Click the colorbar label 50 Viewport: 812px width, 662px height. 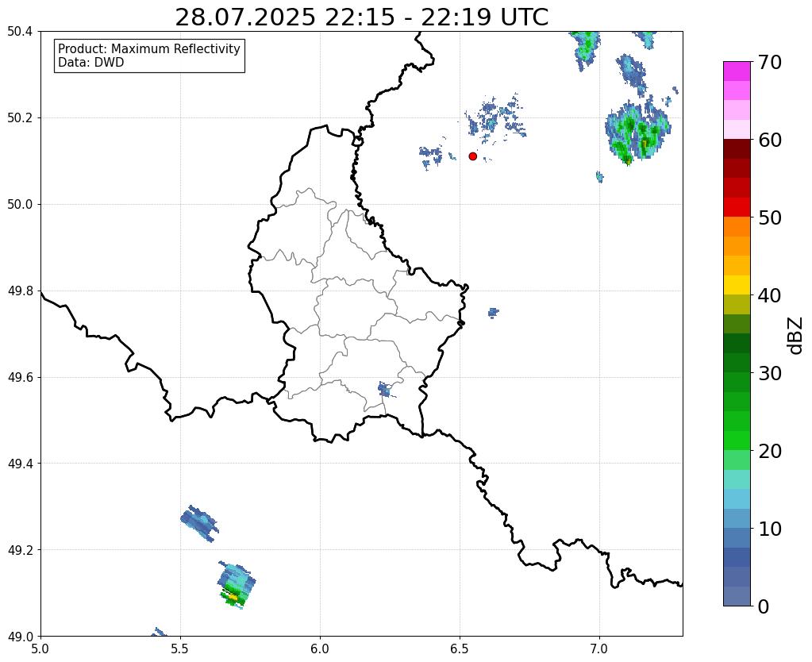point(770,217)
